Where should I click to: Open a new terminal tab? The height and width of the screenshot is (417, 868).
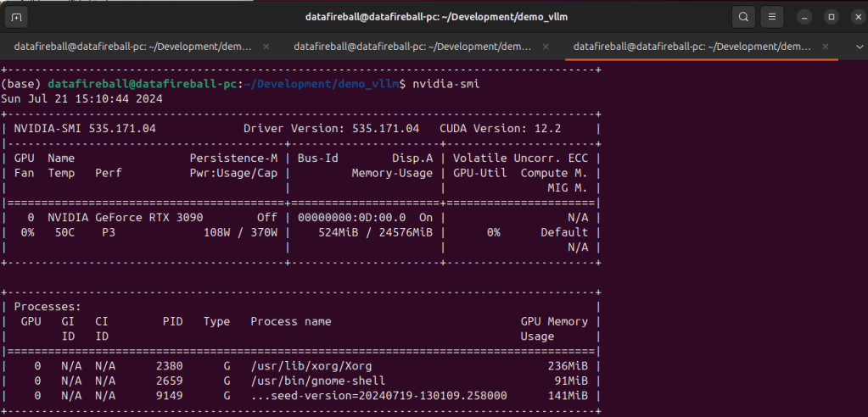18,17
